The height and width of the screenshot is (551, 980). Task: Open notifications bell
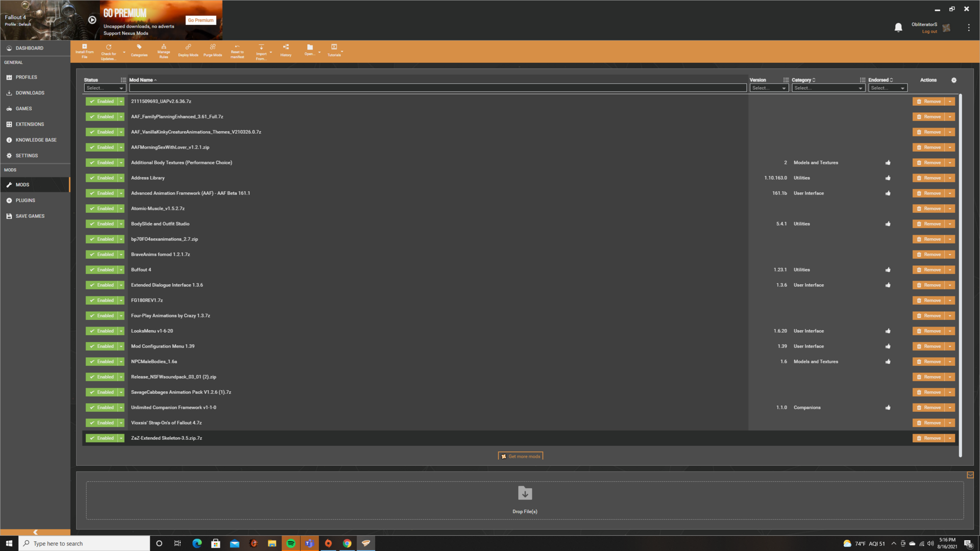pos(898,28)
